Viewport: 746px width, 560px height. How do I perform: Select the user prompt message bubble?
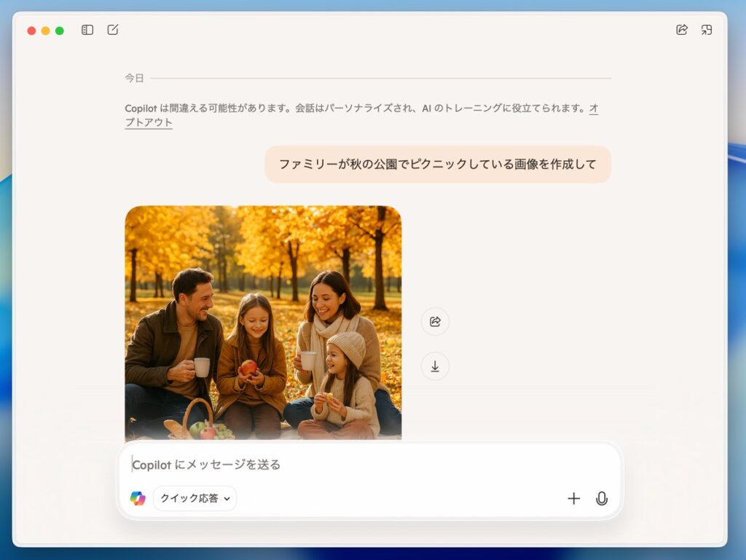(437, 164)
